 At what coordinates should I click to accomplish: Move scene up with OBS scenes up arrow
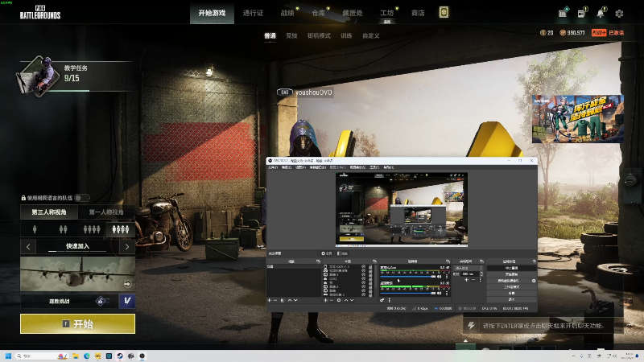point(290,300)
